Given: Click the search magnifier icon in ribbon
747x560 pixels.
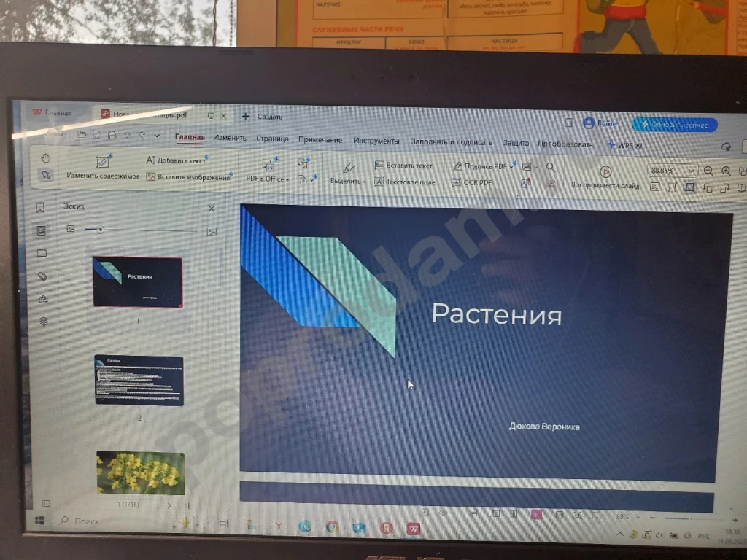Looking at the screenshot, I should pos(551,167).
